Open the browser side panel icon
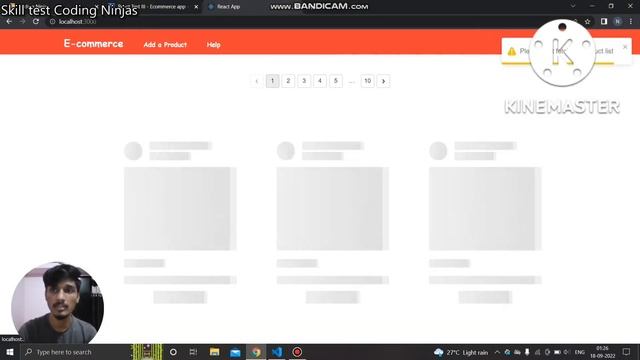The width and height of the screenshot is (640, 360). pyautogui.click(x=604, y=22)
